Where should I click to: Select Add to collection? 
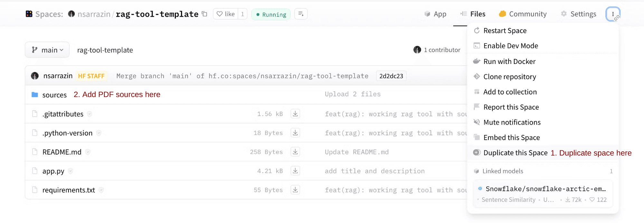tap(543, 92)
